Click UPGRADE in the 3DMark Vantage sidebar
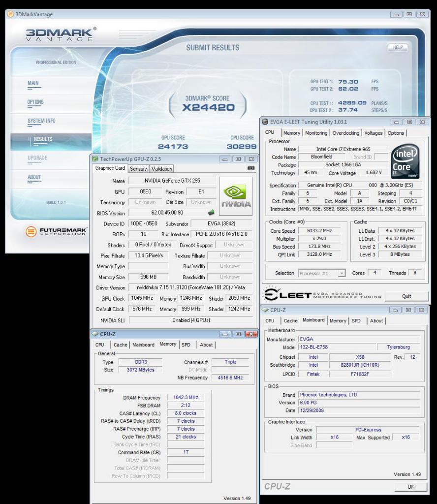Viewport: 437px width, 504px height. [x=37, y=158]
